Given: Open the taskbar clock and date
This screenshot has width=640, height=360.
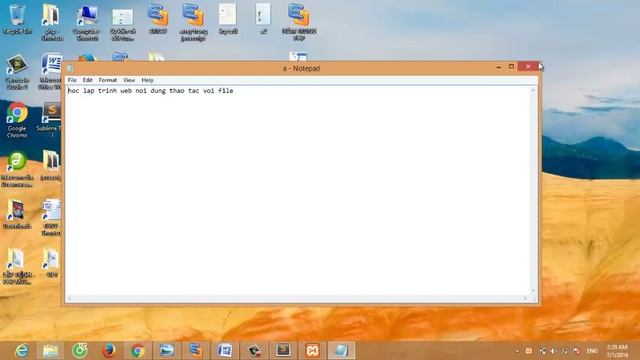Looking at the screenshot, I should coord(617,351).
